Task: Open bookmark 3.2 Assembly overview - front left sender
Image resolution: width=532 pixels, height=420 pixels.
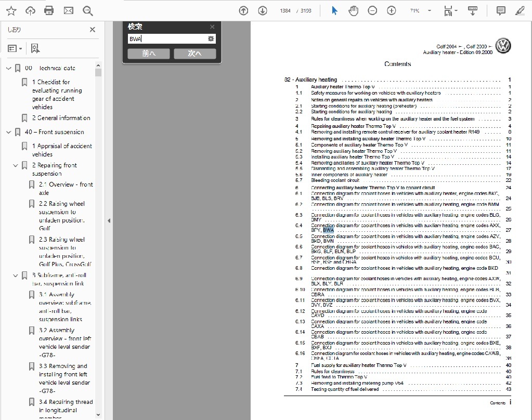Action: (x=65, y=343)
